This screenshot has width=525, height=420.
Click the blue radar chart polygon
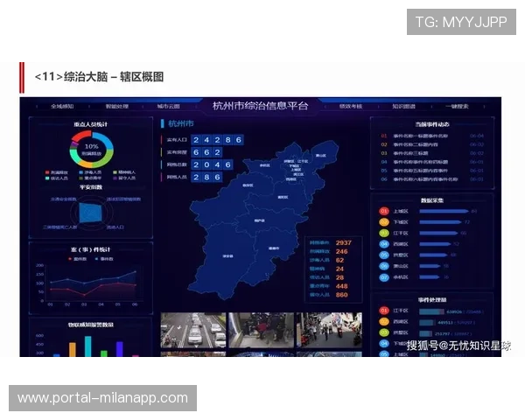tap(90, 213)
